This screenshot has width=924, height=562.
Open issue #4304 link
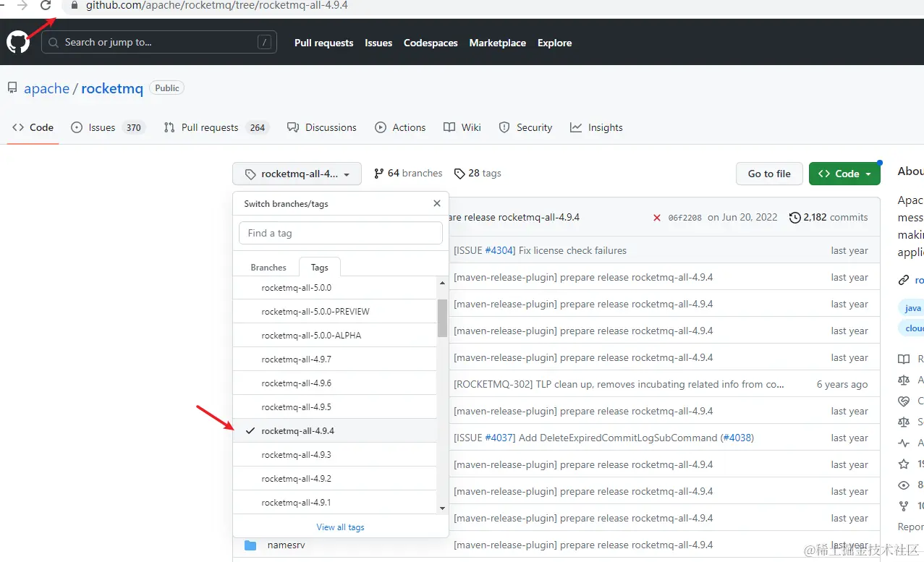coord(499,250)
